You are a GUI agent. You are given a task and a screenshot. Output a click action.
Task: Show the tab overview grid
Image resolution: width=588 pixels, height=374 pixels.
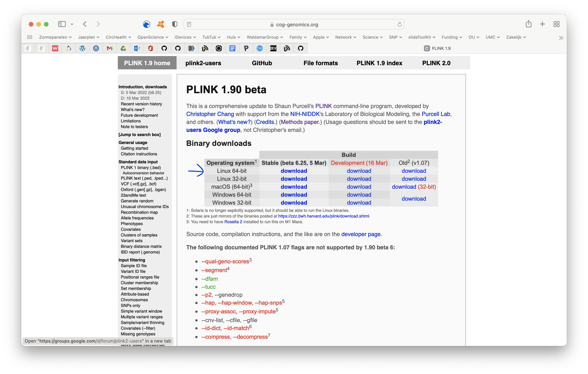[x=557, y=24]
